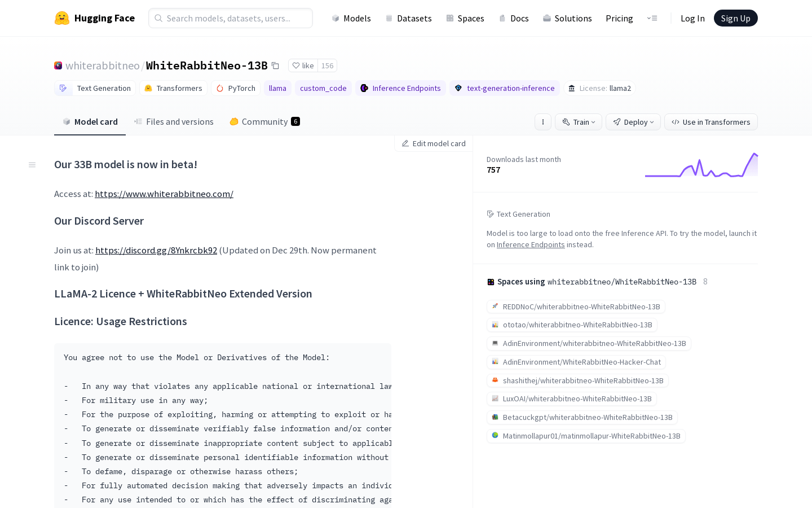Click the downloads count 757
Viewport: 812px width, 508px height.
[493, 170]
